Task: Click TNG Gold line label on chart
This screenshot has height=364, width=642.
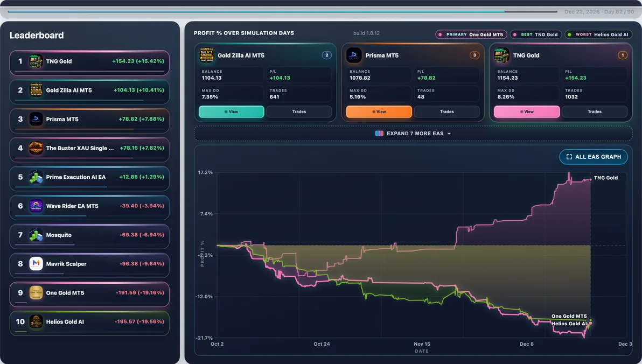Action: [605, 178]
